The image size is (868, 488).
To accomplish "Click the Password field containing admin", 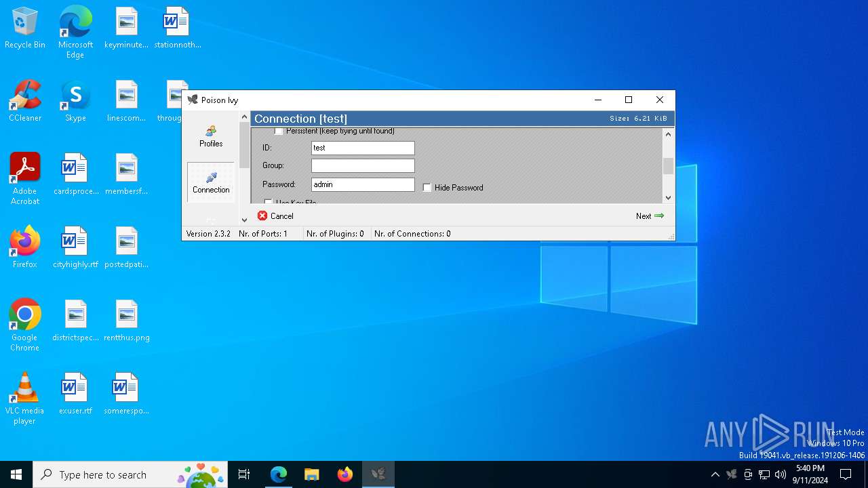I will 363,184.
